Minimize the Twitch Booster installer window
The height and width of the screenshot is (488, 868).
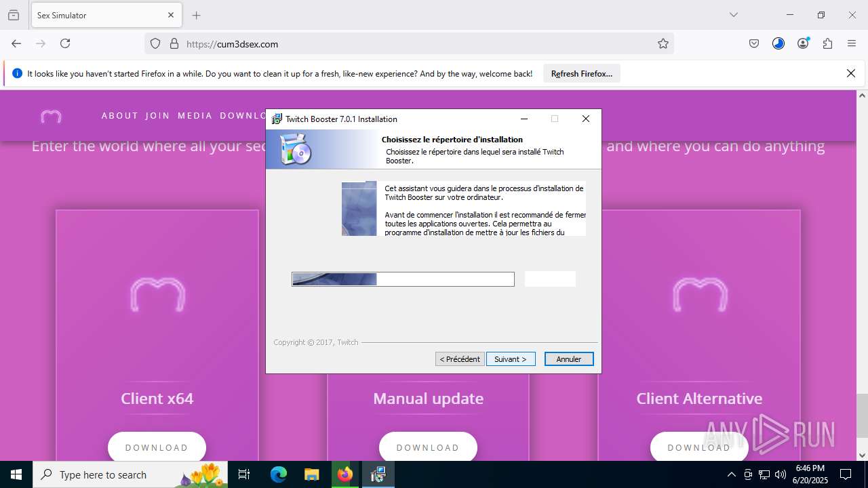pos(524,119)
